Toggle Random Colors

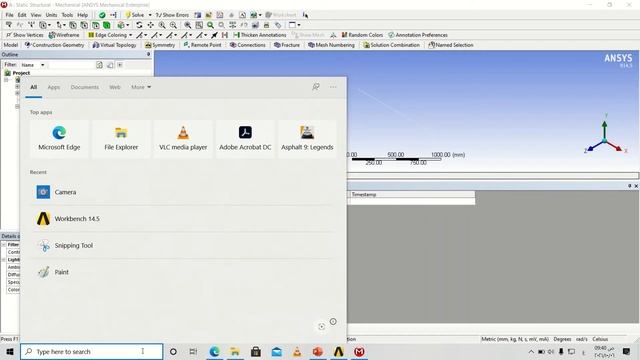362,35
